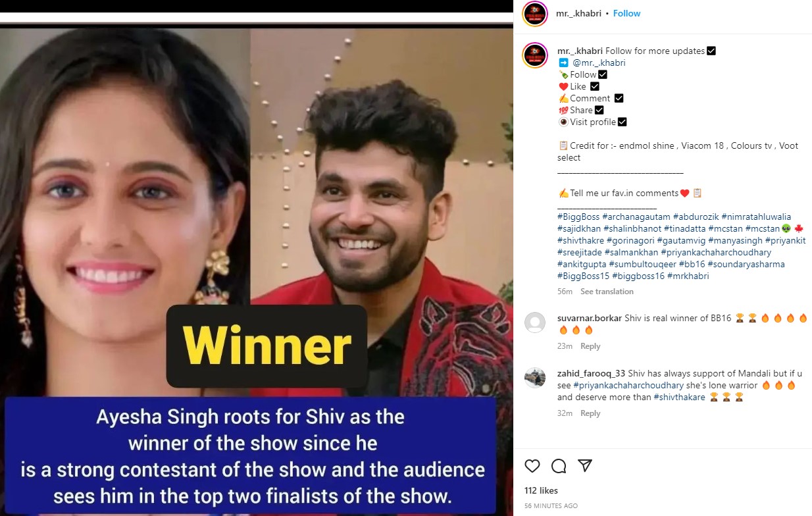Open profile picture beside the caption

click(535, 55)
